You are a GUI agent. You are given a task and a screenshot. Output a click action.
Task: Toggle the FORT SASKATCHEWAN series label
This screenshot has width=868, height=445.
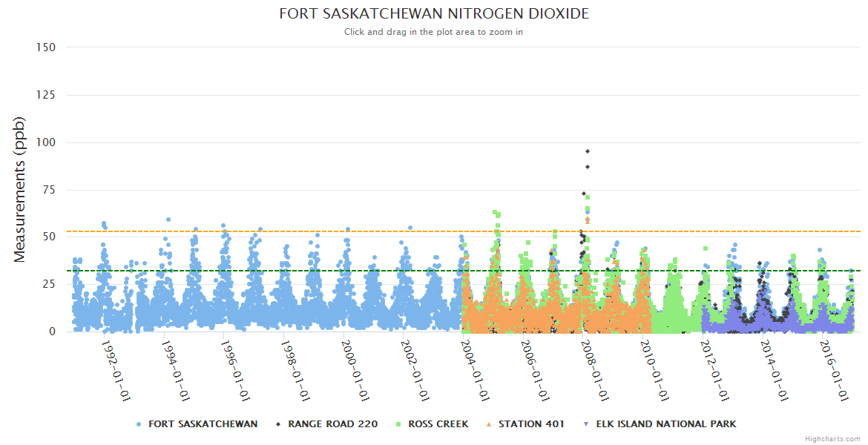click(203, 424)
